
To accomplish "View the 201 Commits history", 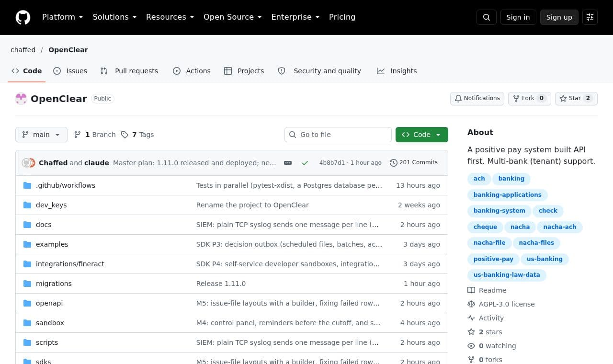I will point(414,163).
